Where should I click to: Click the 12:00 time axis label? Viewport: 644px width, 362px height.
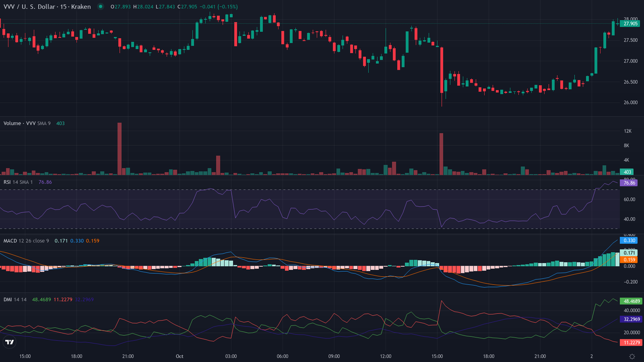[385, 356]
